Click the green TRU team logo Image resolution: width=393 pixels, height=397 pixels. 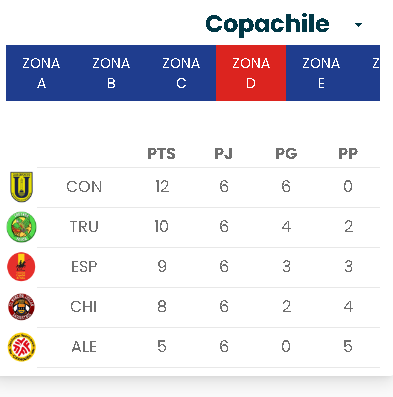(x=21, y=227)
